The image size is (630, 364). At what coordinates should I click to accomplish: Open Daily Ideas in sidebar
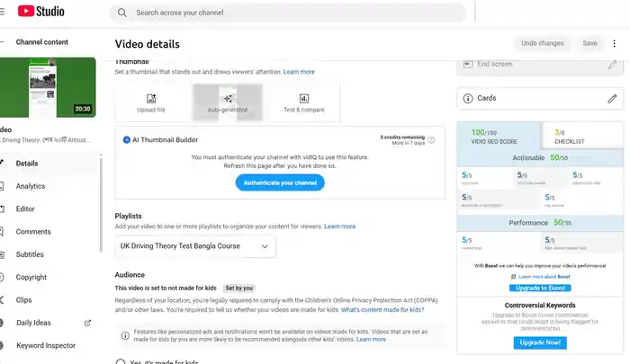(x=33, y=323)
